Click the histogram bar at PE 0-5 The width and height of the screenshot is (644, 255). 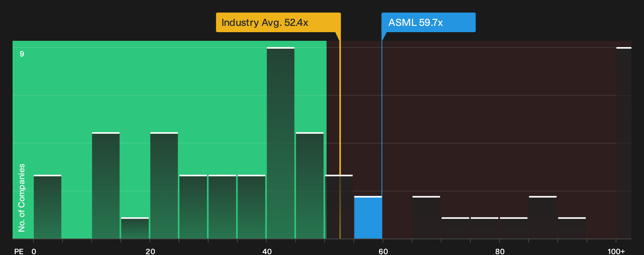(x=48, y=207)
